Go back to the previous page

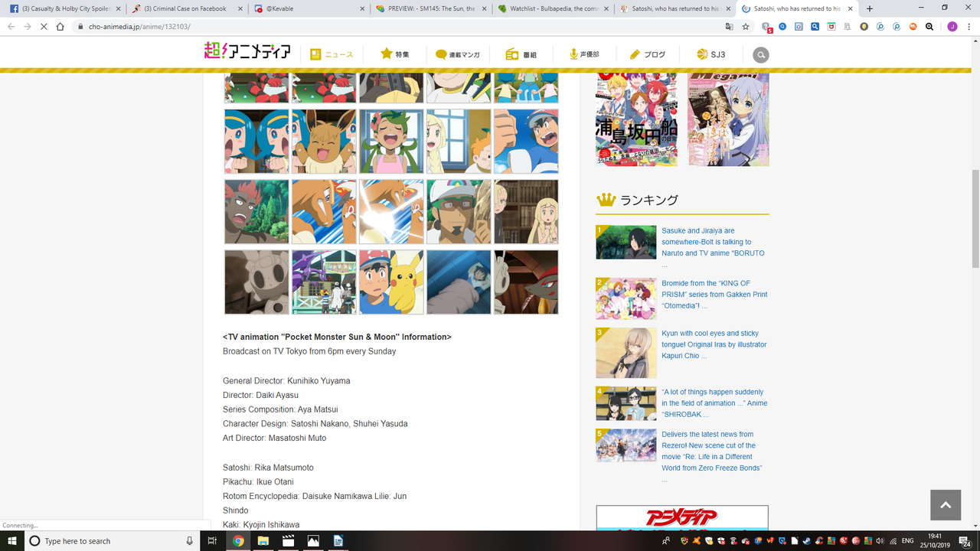tap(11, 26)
